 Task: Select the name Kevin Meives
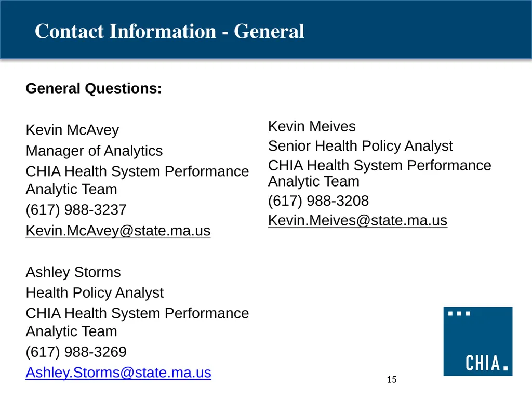312,126
